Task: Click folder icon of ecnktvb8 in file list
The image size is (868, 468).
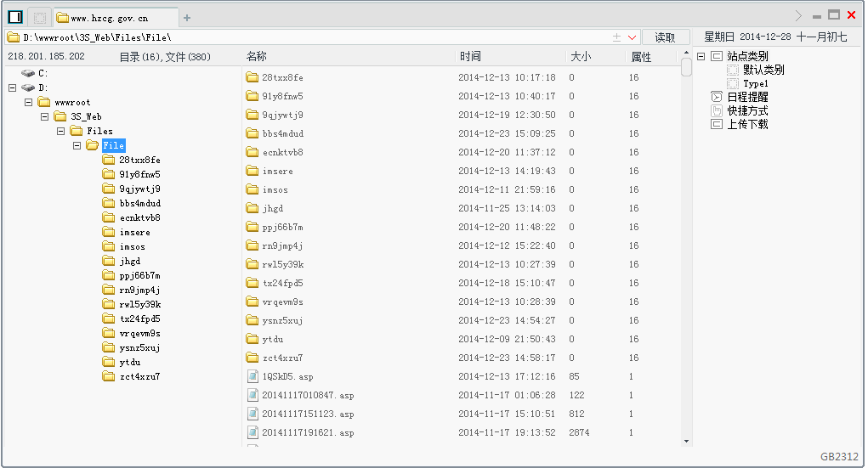Action: [252, 151]
